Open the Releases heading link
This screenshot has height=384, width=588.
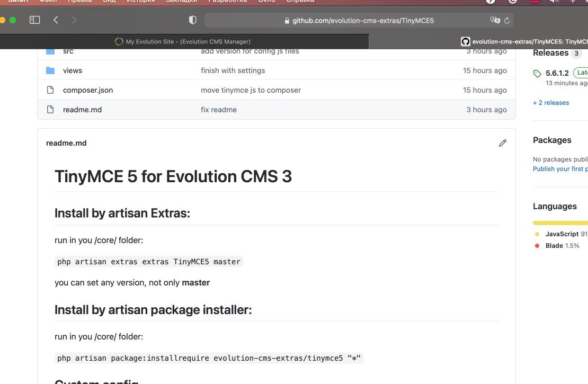[x=550, y=53]
